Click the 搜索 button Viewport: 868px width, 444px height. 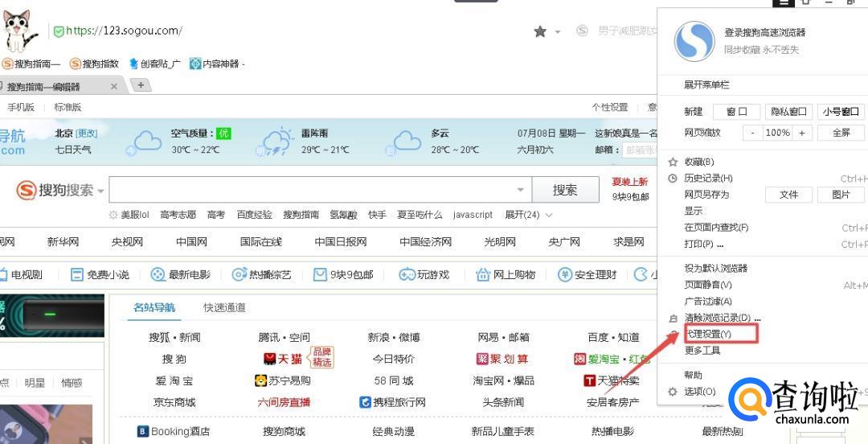pyautogui.click(x=565, y=190)
